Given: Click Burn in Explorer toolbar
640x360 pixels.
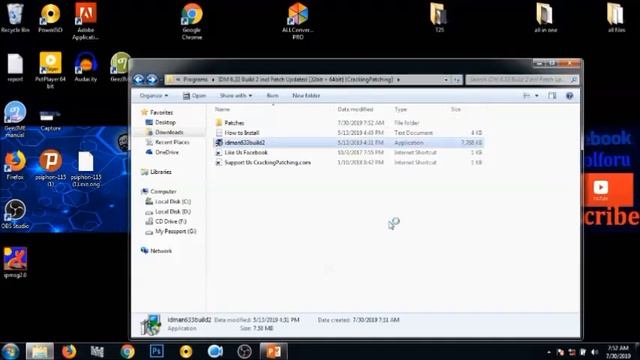Looking at the screenshot, I should 272,96.
